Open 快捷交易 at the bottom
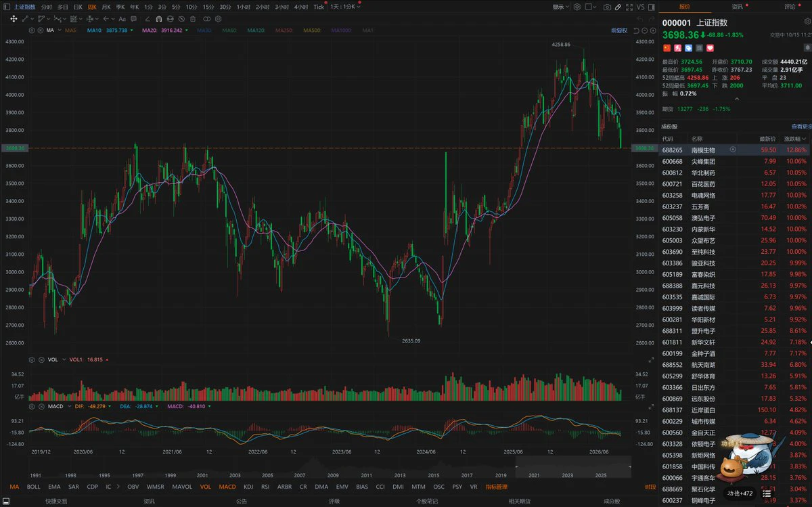Screen dimensions: 812x507 (56, 502)
